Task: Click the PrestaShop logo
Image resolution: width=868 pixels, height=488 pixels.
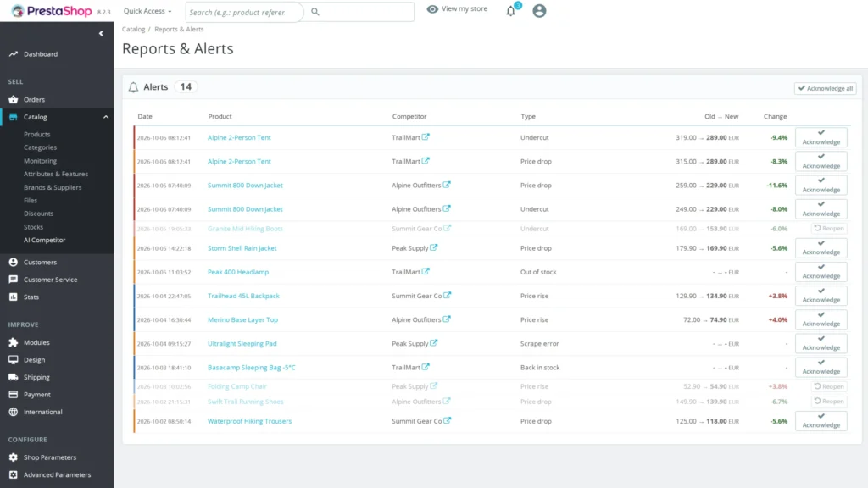Action: 52,11
